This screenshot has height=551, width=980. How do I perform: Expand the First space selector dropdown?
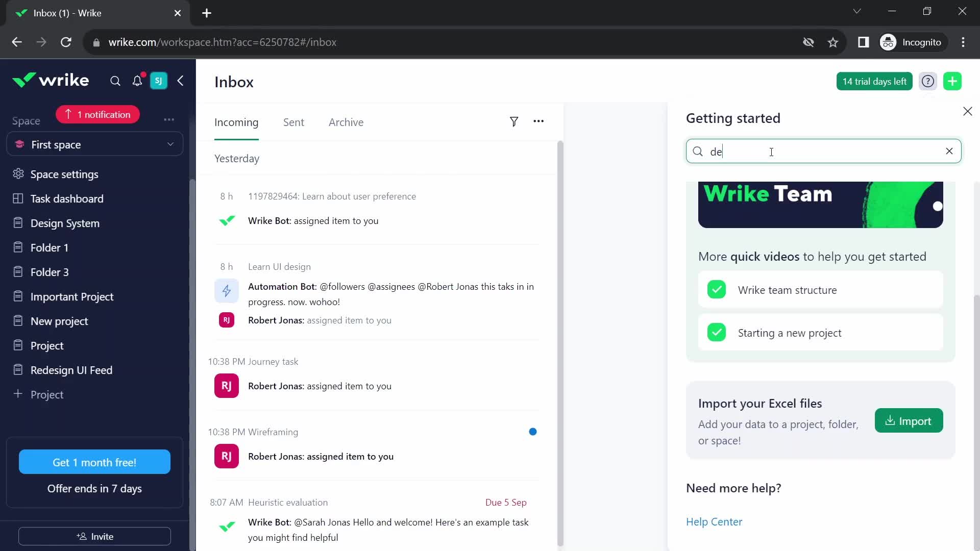(x=95, y=144)
